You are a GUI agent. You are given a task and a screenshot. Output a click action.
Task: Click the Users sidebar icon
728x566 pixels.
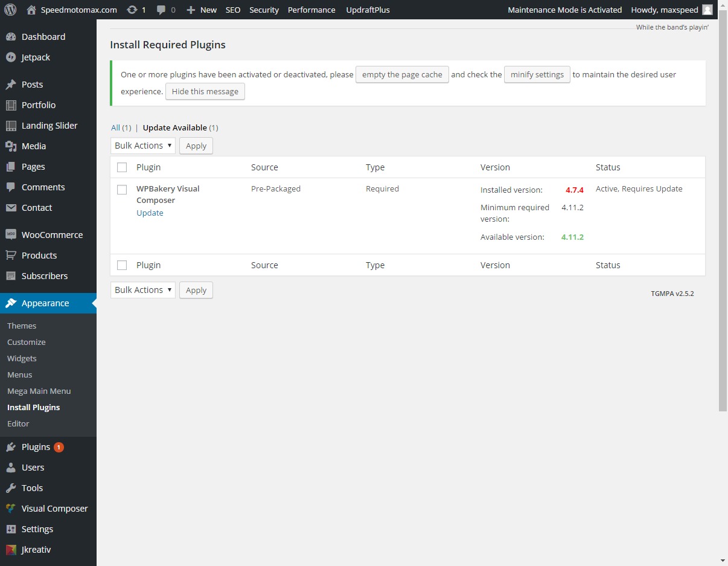point(11,468)
